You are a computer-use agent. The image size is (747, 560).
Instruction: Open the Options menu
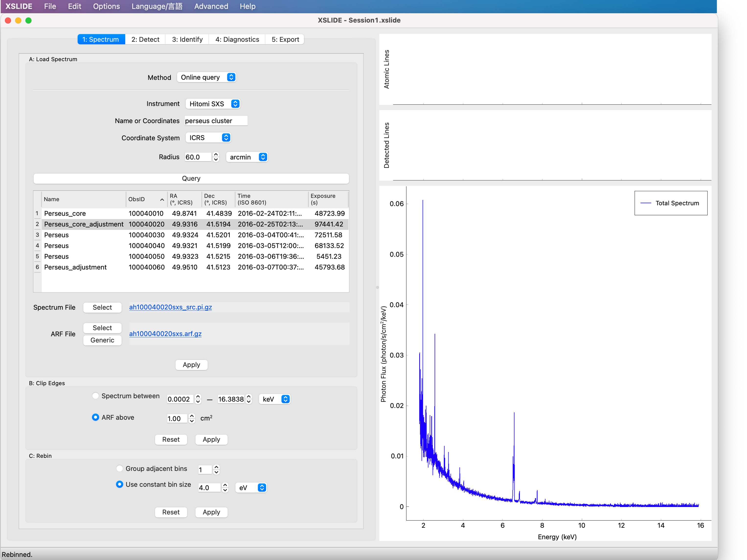click(106, 6)
